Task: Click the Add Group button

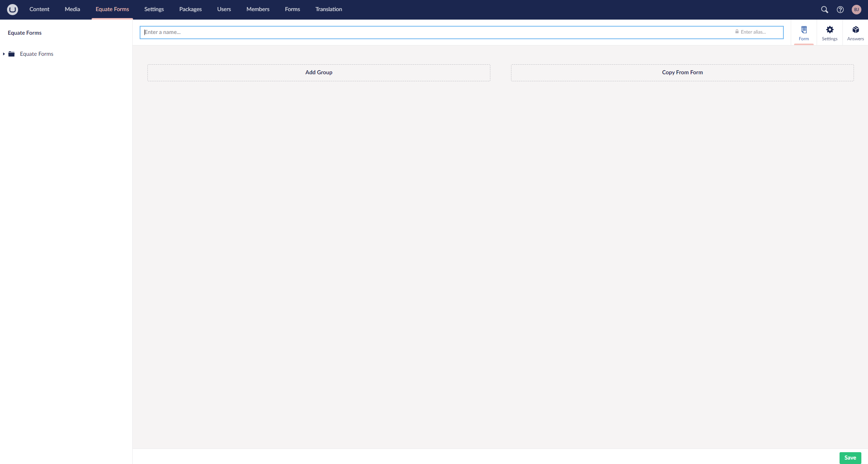Action: pos(319,72)
